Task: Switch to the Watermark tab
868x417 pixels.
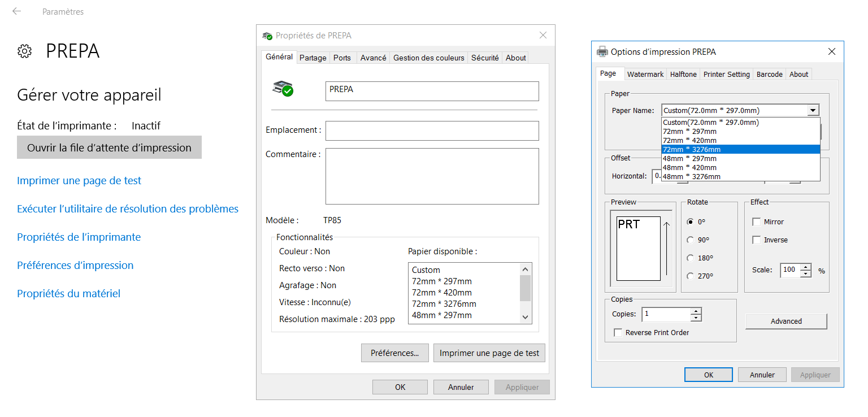Action: (x=645, y=74)
